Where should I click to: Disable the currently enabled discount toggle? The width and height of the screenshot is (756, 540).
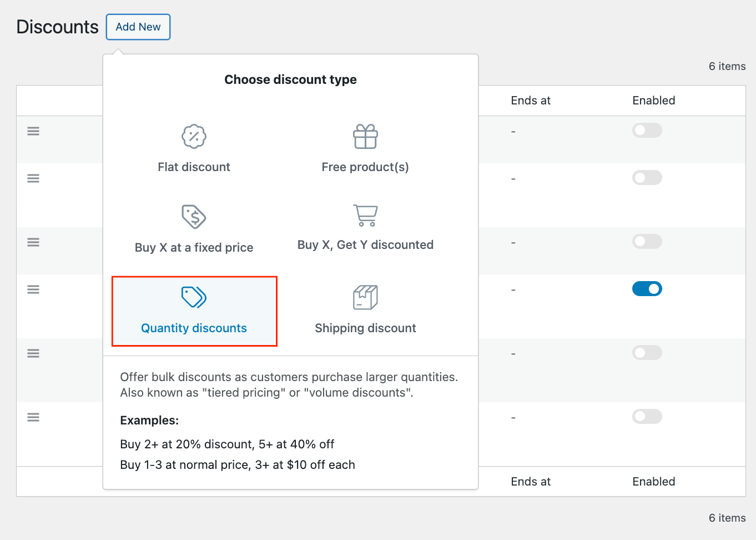[x=647, y=288]
